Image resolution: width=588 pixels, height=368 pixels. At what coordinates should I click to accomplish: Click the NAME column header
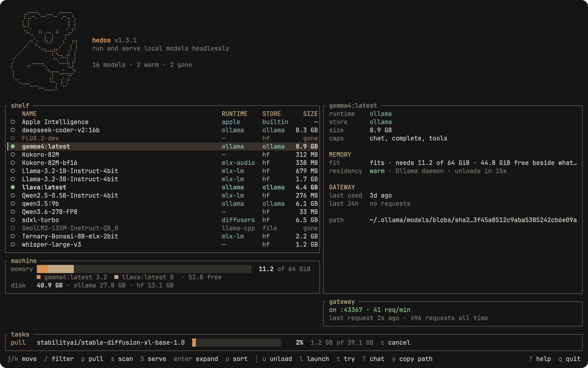29,114
